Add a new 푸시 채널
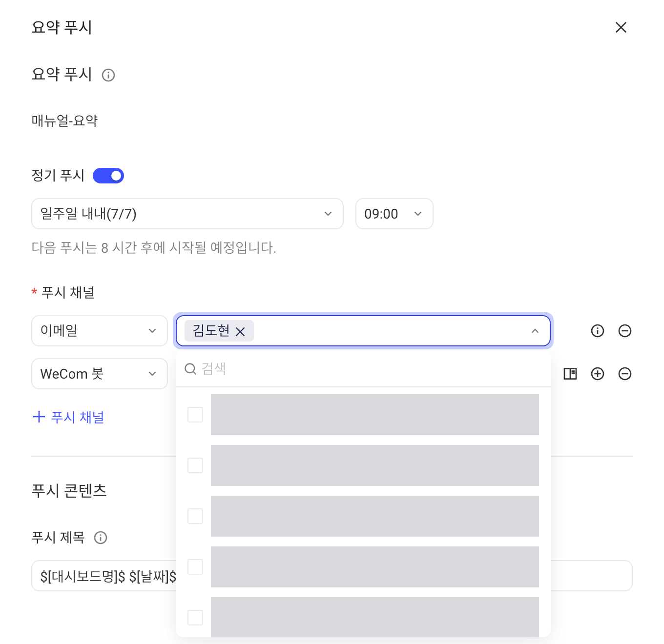The height and width of the screenshot is (644, 664). [x=68, y=417]
